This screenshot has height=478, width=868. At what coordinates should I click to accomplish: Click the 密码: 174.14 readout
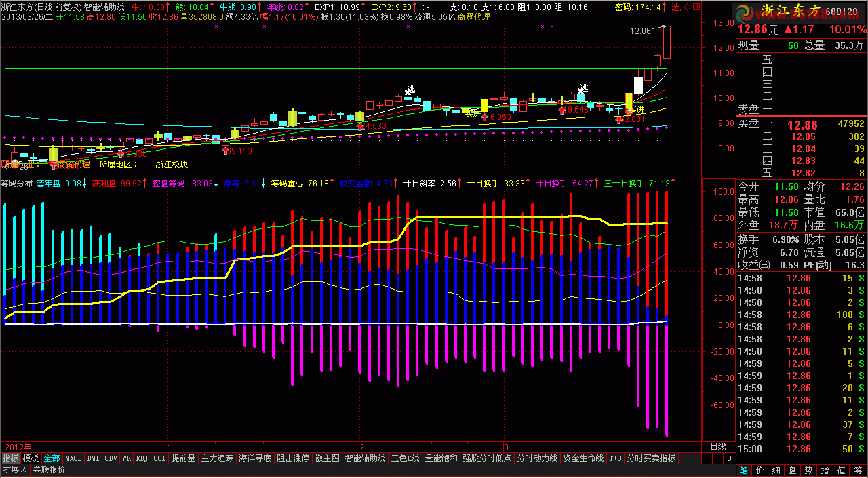click(x=637, y=7)
